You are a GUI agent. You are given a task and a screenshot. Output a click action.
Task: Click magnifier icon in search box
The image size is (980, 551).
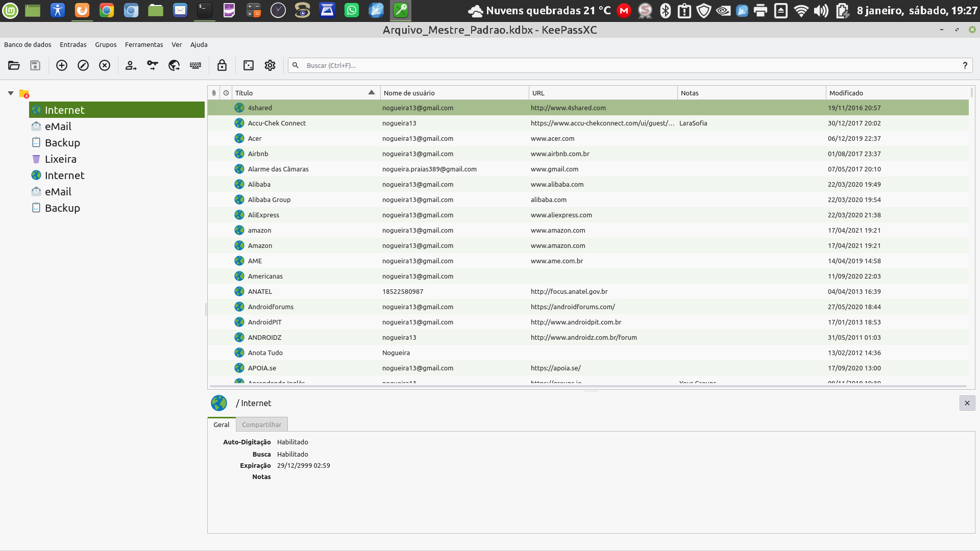point(296,65)
